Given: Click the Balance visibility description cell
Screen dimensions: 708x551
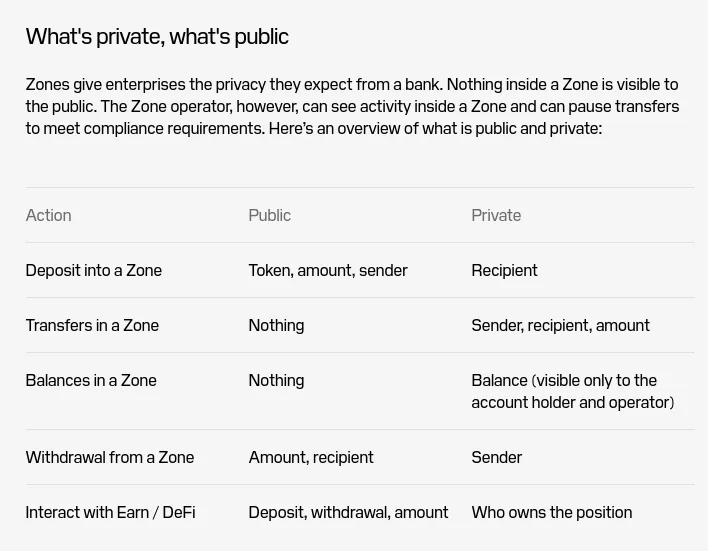Looking at the screenshot, I should [573, 392].
